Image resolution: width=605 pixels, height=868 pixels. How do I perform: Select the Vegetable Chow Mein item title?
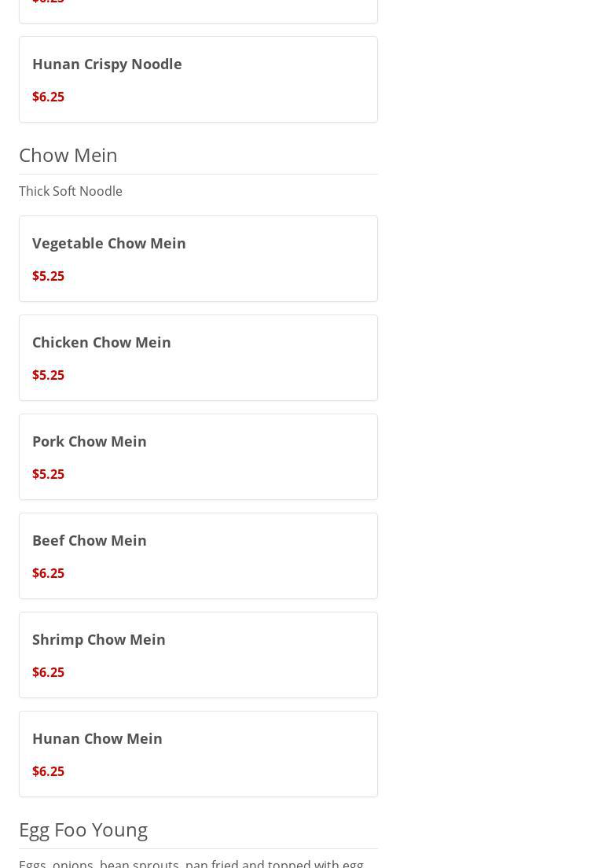(109, 243)
